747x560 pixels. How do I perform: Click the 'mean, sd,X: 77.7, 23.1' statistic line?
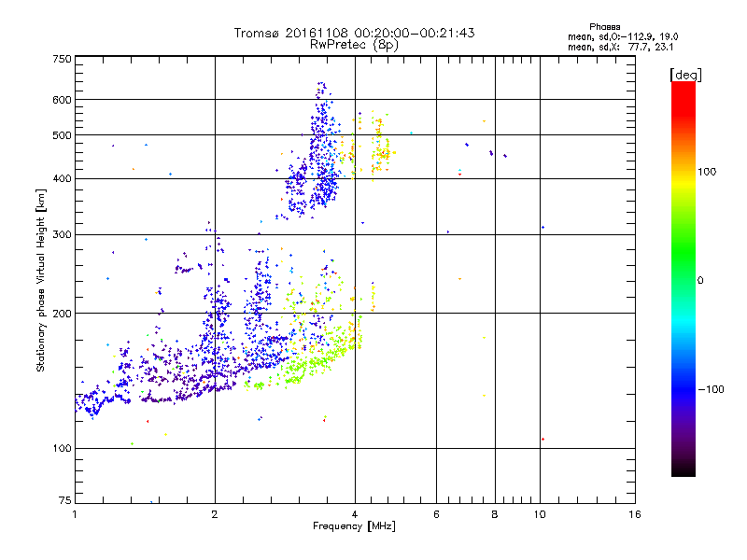click(620, 47)
